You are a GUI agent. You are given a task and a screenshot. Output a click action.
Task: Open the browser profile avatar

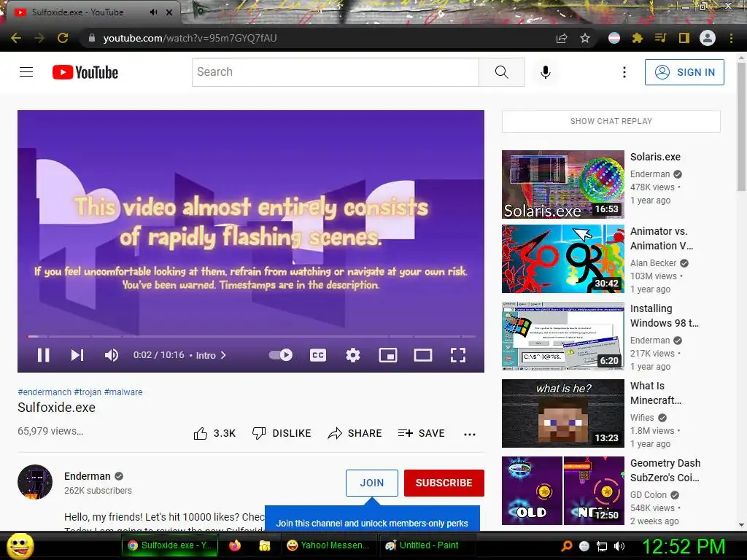tap(708, 38)
